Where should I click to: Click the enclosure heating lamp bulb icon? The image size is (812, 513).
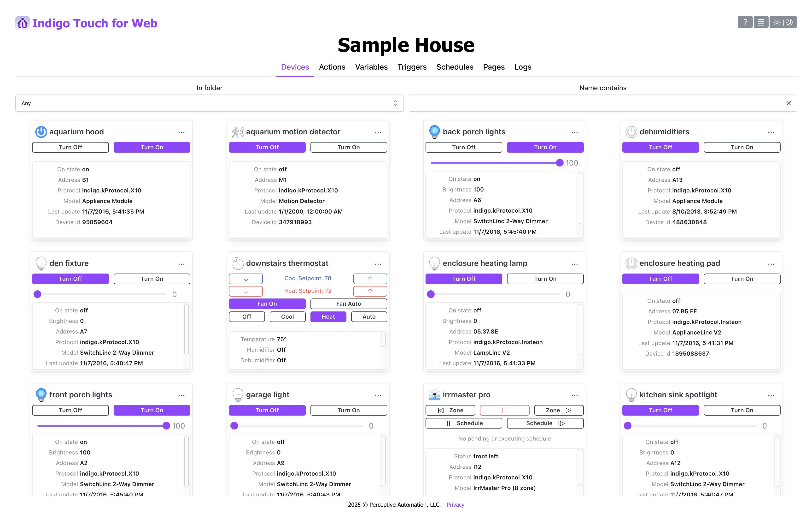pos(435,263)
